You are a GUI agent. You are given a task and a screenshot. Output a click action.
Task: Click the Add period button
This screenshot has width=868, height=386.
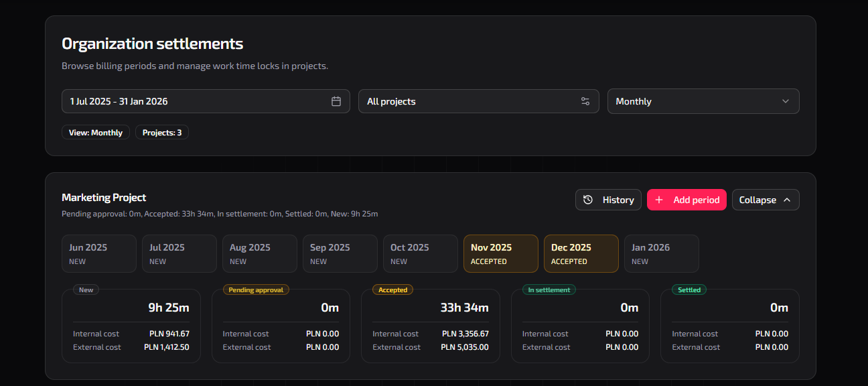686,200
